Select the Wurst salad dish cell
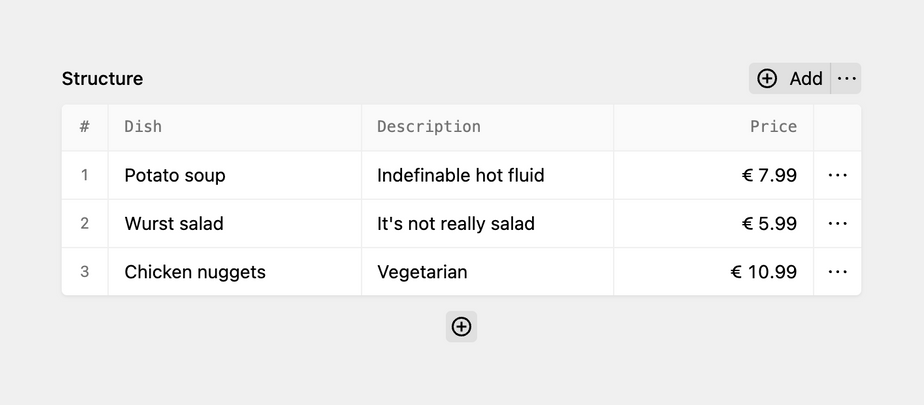924x405 pixels. 174,224
